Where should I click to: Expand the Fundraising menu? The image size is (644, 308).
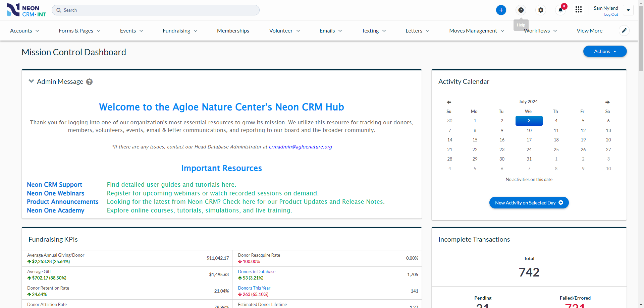[x=180, y=31]
